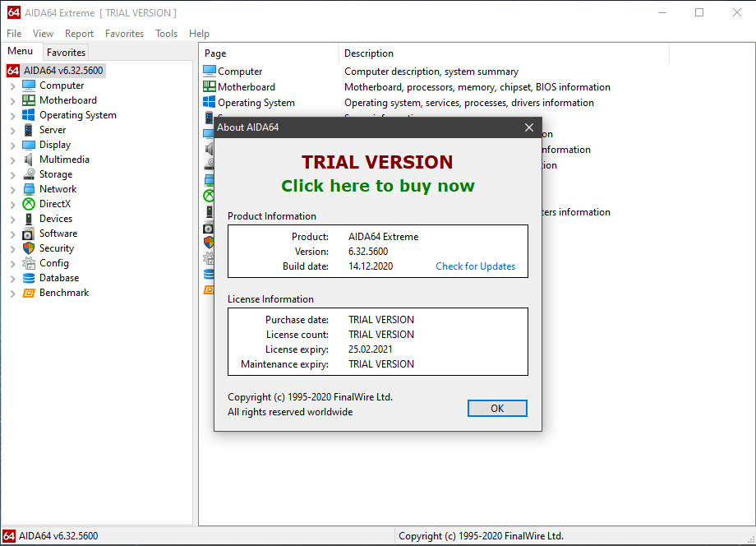The width and height of the screenshot is (756, 546).
Task: Click the Operating System icon in Page list
Action: (x=210, y=102)
